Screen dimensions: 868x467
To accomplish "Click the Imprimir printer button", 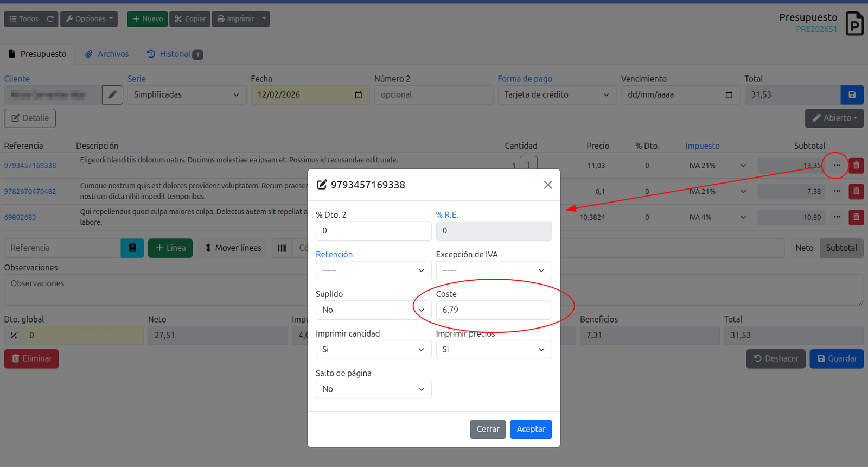I will click(x=235, y=19).
